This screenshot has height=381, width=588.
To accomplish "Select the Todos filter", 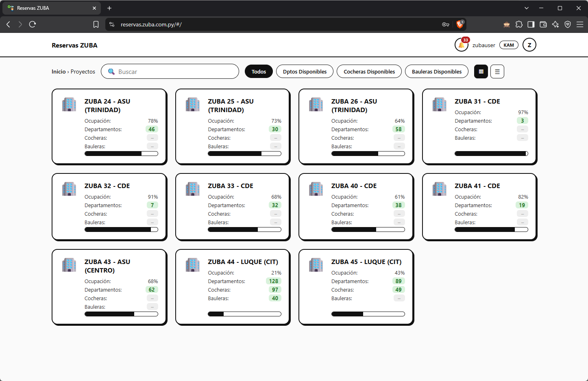I will [259, 71].
